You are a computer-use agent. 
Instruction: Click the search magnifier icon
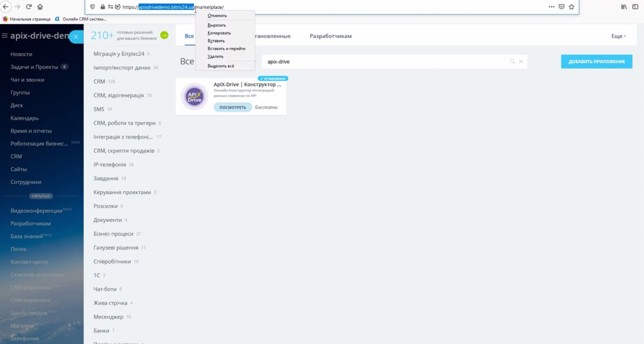coord(512,61)
